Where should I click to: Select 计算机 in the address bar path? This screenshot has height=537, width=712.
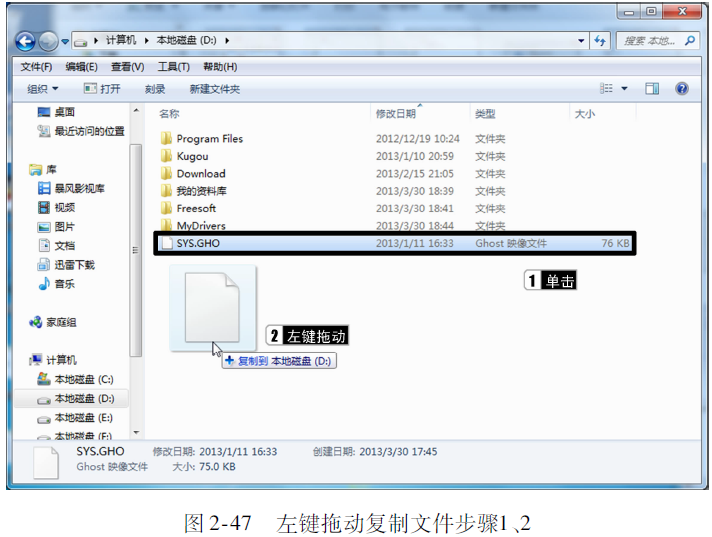point(121,40)
